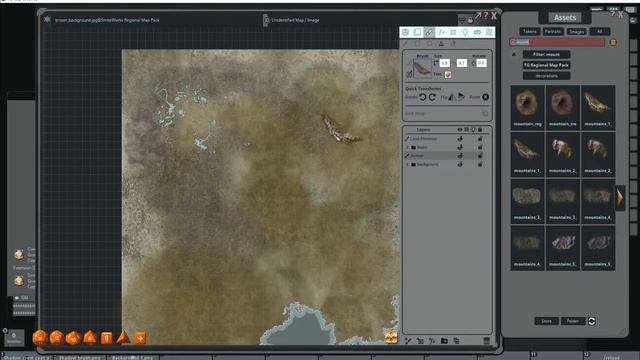Refresh the Assets list
This screenshot has width=640, height=360.
coord(592,321)
